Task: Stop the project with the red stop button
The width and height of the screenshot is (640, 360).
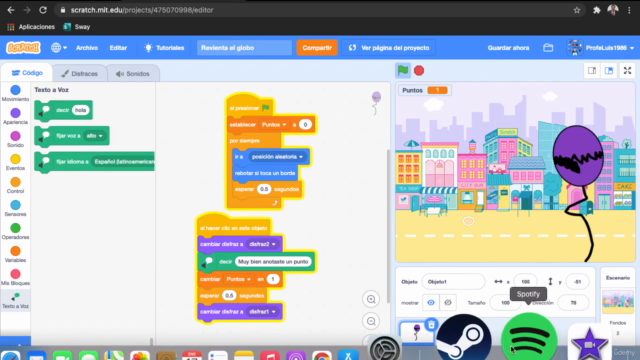Action: pos(419,71)
